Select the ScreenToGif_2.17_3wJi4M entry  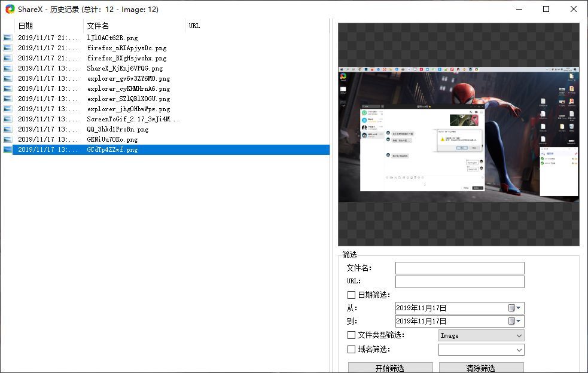tap(133, 119)
